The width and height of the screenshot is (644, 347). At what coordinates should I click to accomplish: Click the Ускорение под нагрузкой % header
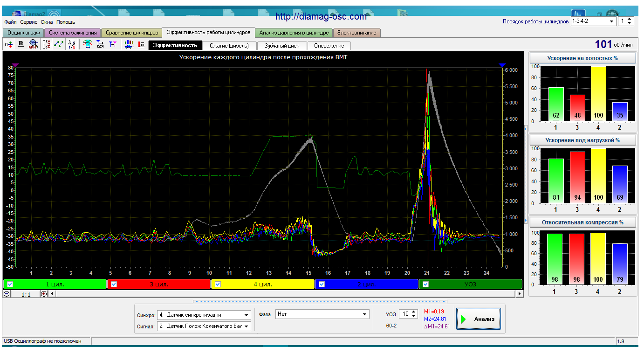(x=582, y=140)
